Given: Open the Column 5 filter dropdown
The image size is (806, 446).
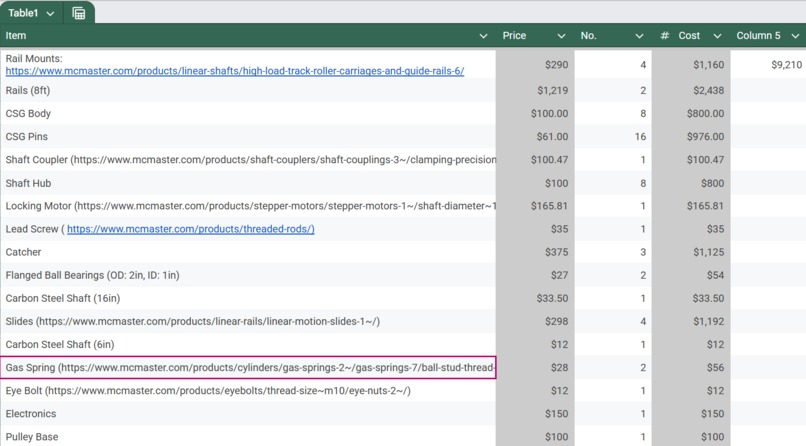Looking at the screenshot, I should tap(796, 36).
